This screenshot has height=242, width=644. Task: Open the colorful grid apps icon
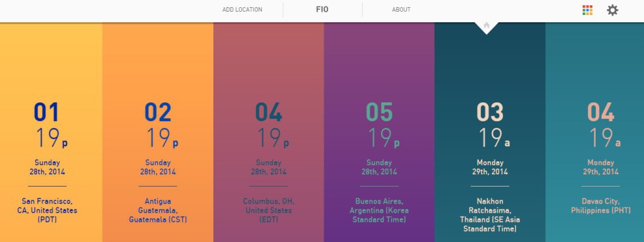(x=587, y=10)
